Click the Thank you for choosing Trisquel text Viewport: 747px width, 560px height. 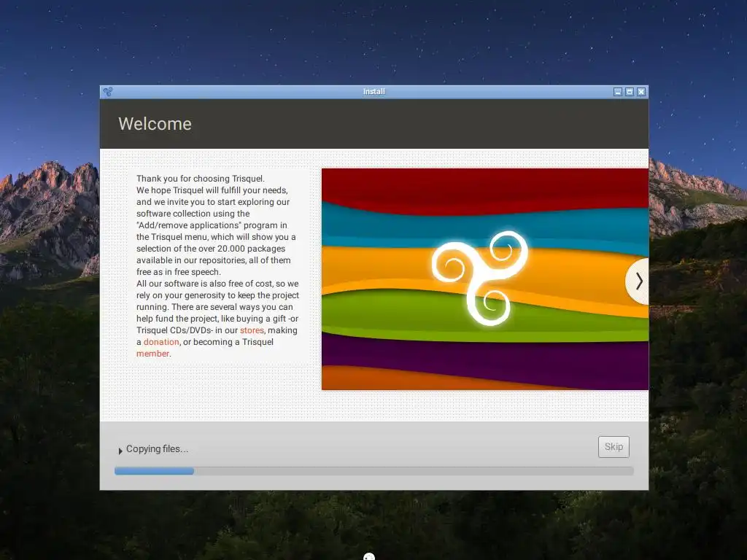click(x=200, y=179)
